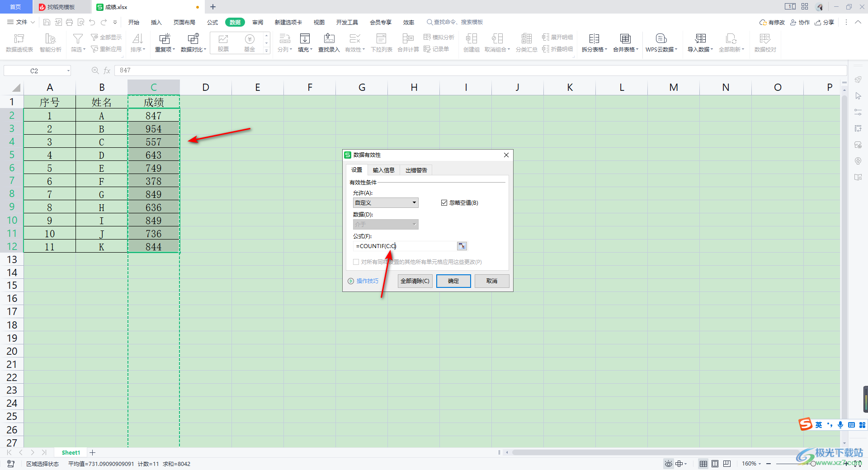The width and height of the screenshot is (868, 470).
Task: Click the Stocks (股票) data type icon
Action: [223, 43]
